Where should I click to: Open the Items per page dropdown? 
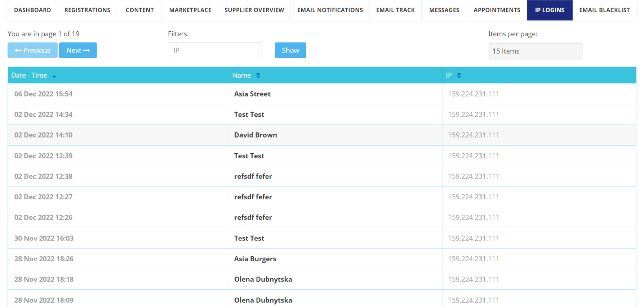coord(535,51)
